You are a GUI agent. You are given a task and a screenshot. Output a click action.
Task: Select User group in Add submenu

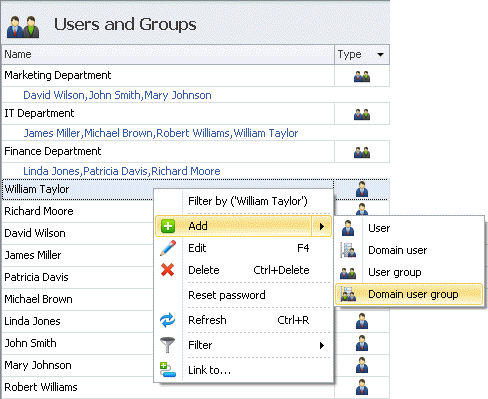tap(395, 272)
